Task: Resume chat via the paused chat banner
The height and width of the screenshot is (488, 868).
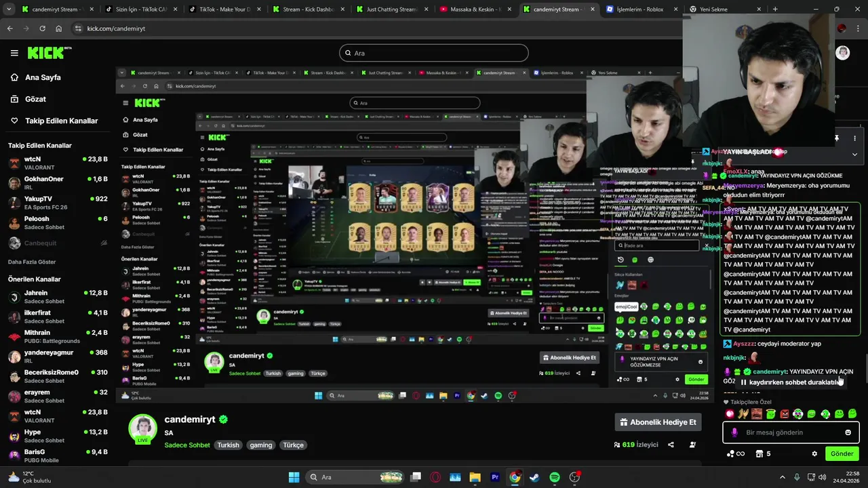Action: pyautogui.click(x=791, y=382)
